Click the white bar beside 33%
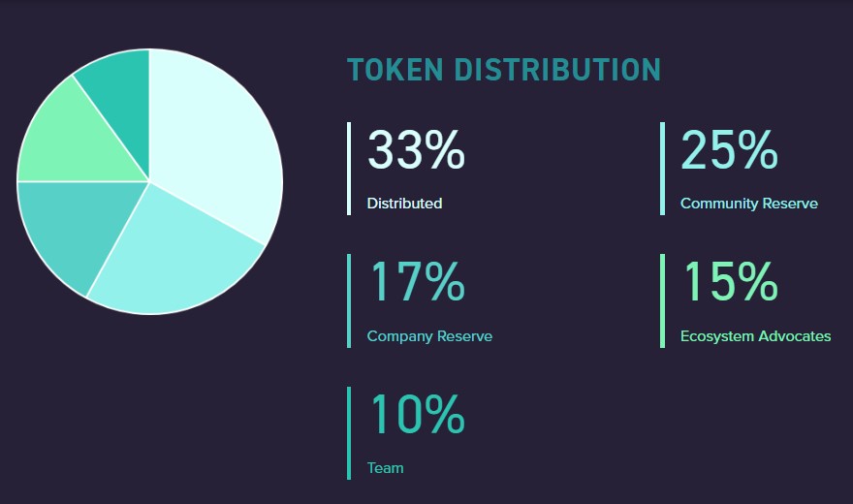This screenshot has width=853, height=504. point(349,169)
